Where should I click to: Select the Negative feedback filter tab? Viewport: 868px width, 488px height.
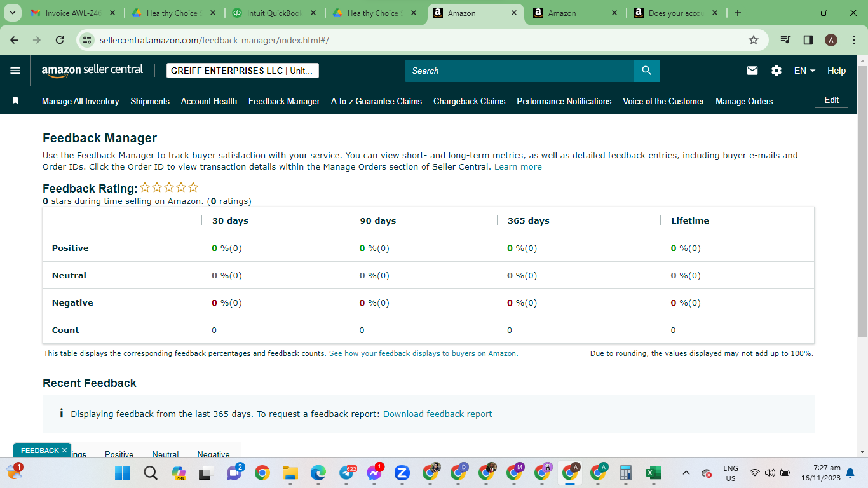214,454
